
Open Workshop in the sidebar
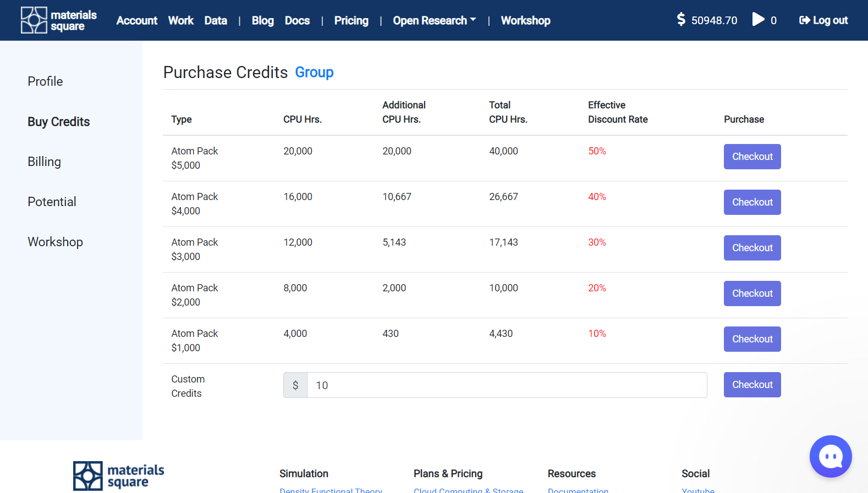[x=55, y=242]
